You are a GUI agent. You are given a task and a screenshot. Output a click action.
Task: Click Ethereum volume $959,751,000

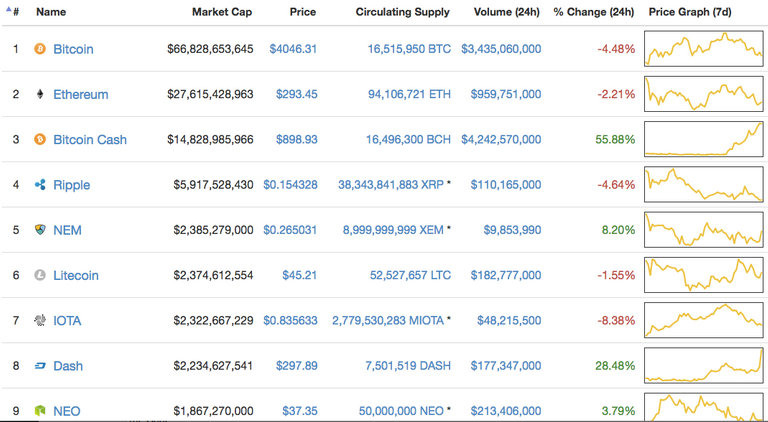(505, 94)
